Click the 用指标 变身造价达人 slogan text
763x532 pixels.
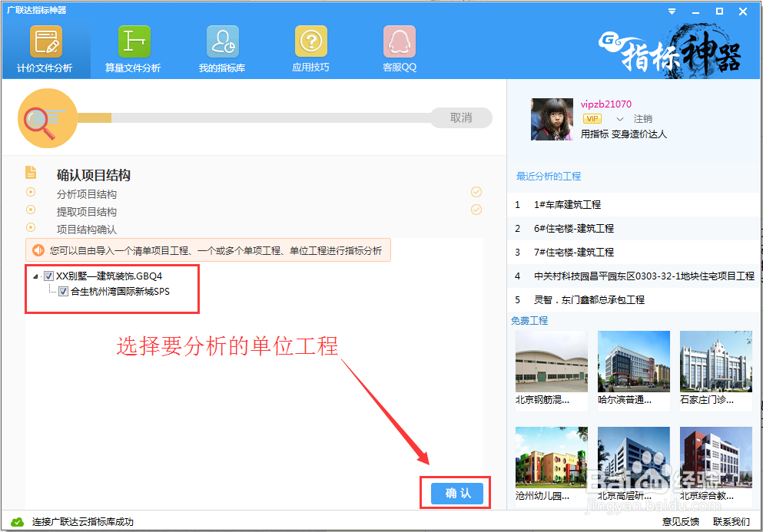coord(623,134)
